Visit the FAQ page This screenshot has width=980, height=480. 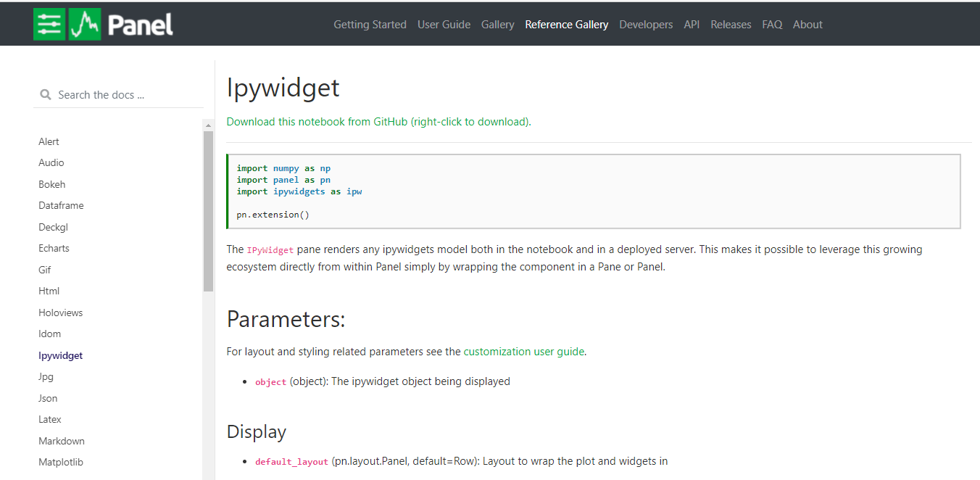(x=772, y=25)
